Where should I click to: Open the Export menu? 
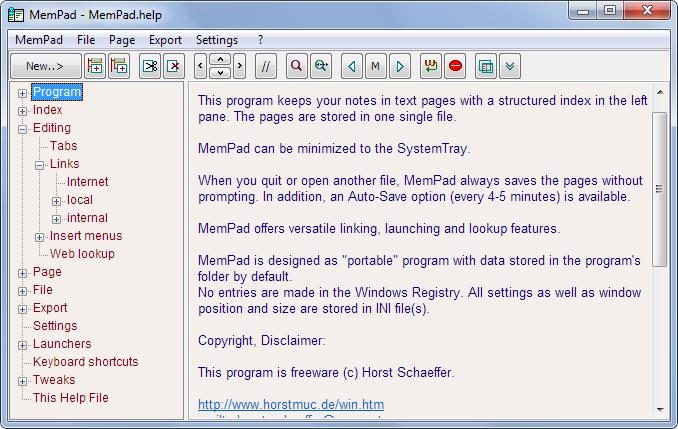click(x=165, y=40)
